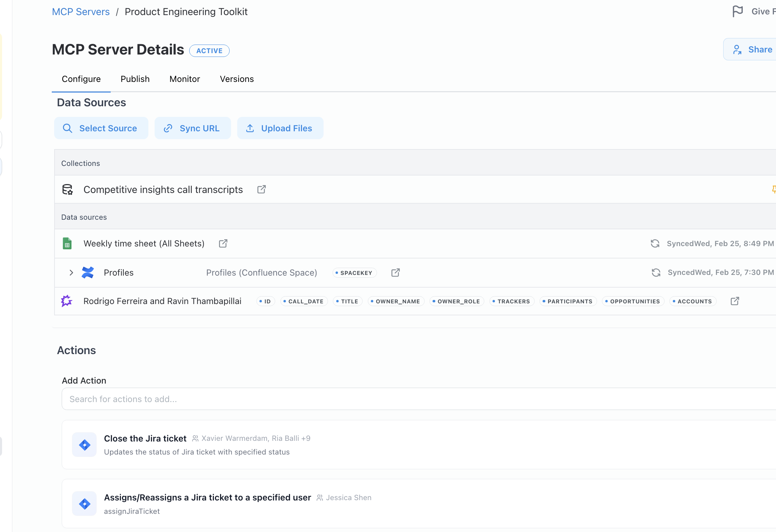
Task: Click 'Product Engineering Toolkit' breadcrumb text
Action: click(186, 12)
